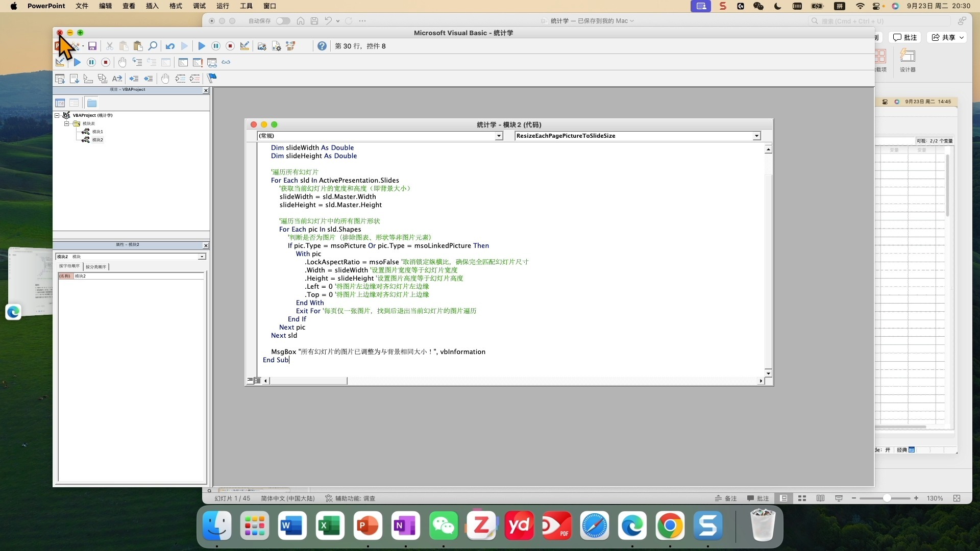Open the ResizeEachPagePictureToSlideSize procedure dropdown

pyautogui.click(x=756, y=136)
